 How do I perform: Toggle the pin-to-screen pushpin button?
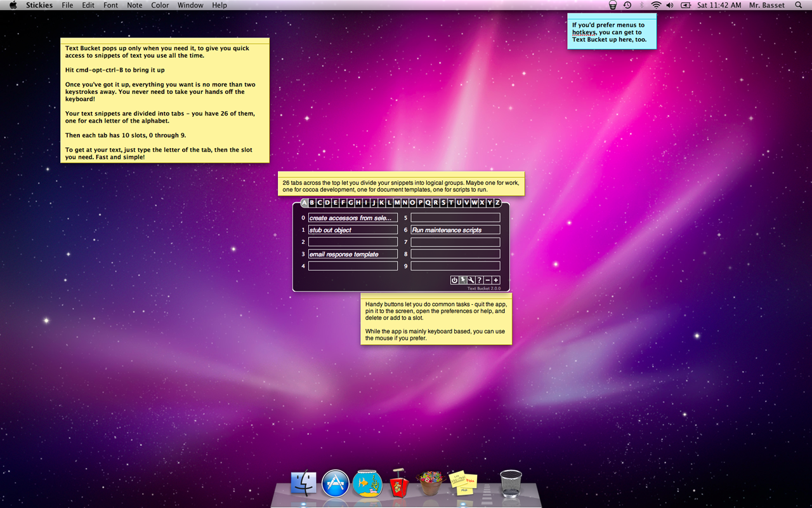463,280
